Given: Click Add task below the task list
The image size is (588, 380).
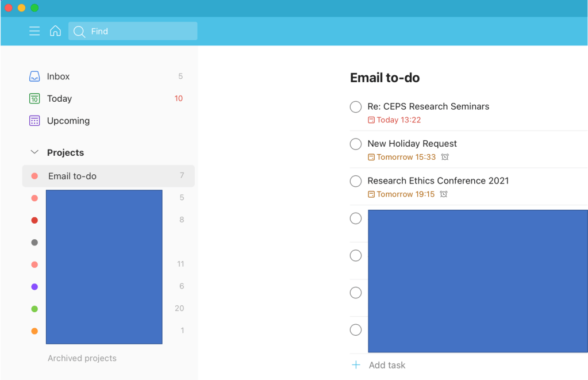Looking at the screenshot, I should [x=386, y=365].
